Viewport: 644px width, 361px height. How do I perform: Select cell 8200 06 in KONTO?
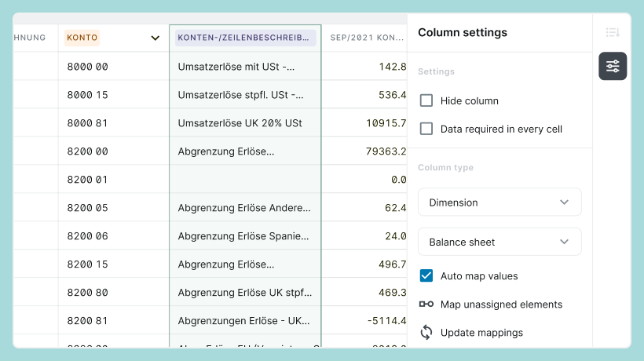point(113,236)
